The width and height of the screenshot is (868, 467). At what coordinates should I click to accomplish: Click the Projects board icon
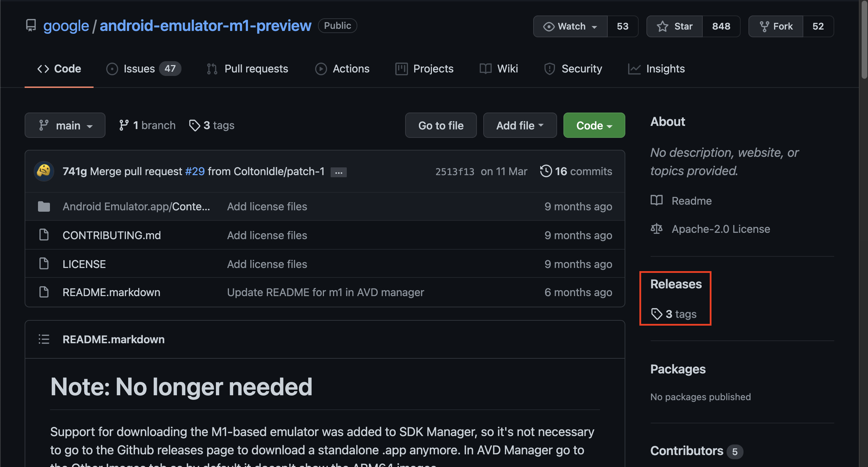click(x=401, y=69)
